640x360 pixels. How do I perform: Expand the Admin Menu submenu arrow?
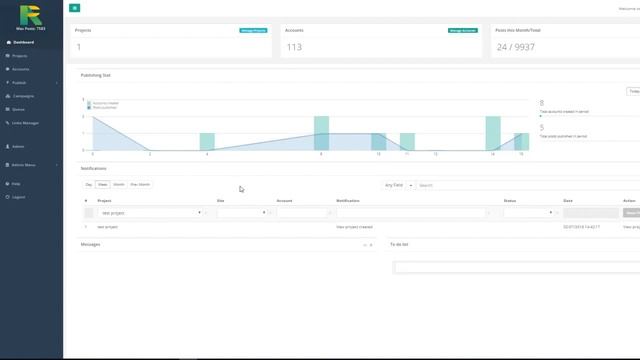click(x=57, y=165)
